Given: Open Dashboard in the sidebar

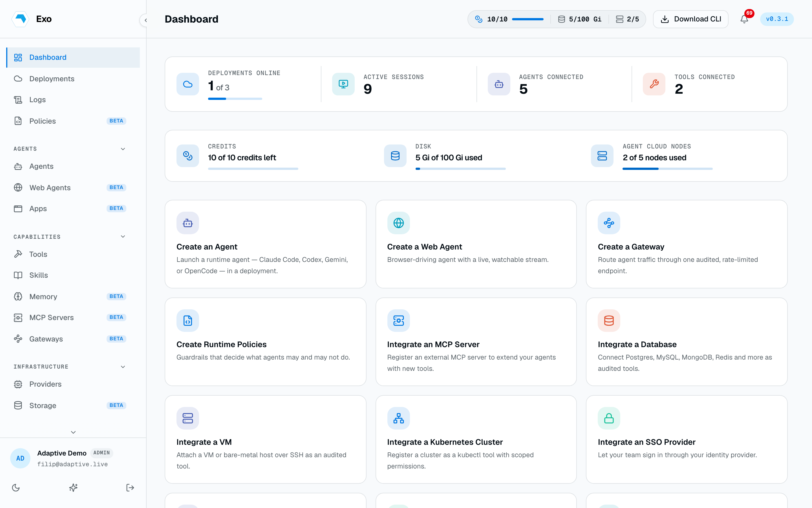Looking at the screenshot, I should tap(73, 58).
